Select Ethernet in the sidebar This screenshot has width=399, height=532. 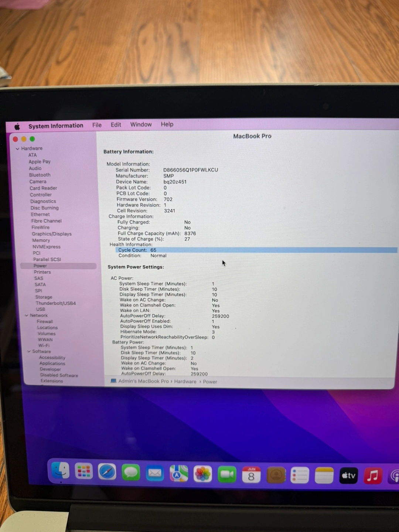[x=40, y=214]
